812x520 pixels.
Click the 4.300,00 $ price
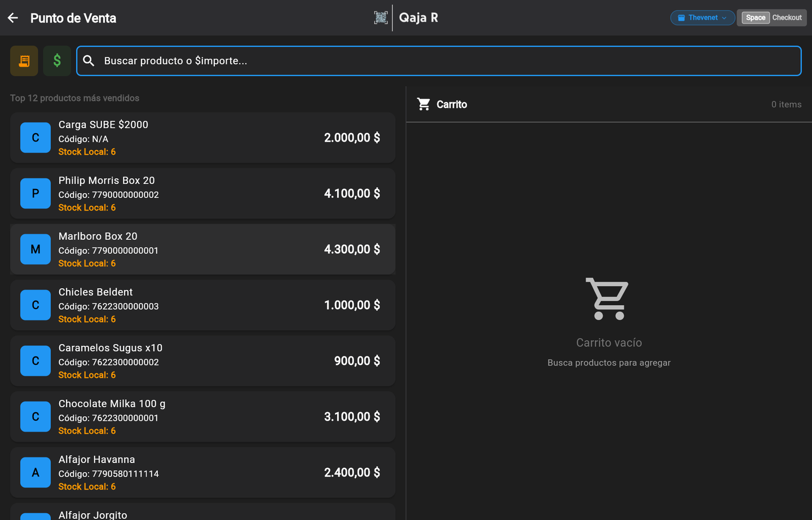tap(352, 249)
